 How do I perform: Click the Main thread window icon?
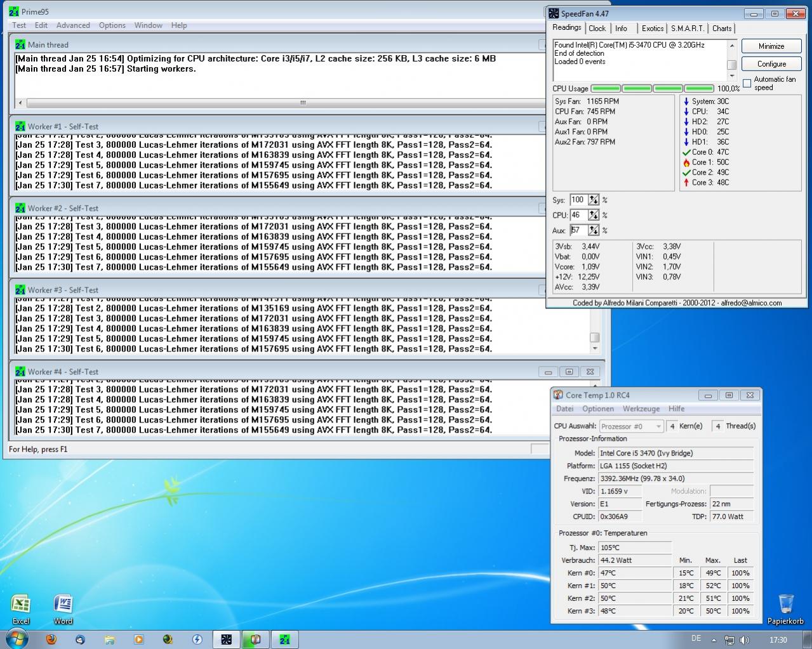point(21,44)
